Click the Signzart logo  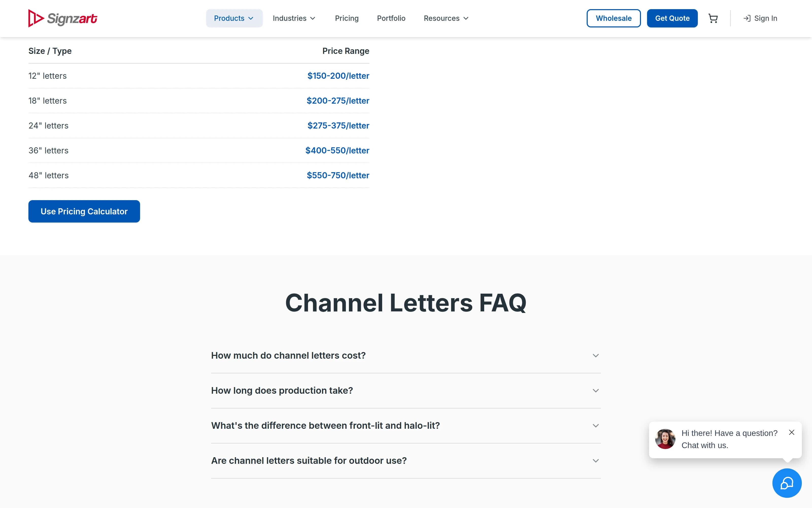63,18
